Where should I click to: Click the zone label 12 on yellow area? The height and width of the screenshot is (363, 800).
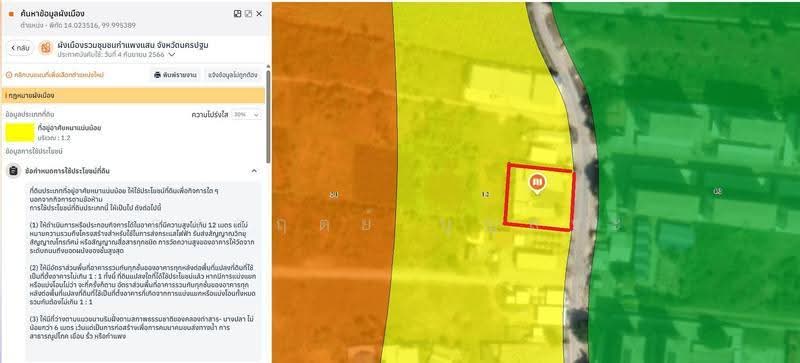485,195
